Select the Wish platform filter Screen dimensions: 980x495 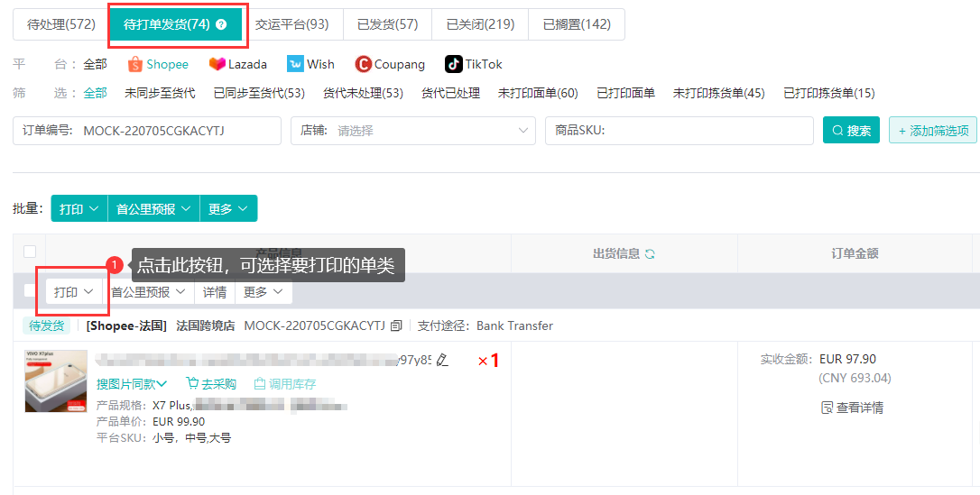310,64
